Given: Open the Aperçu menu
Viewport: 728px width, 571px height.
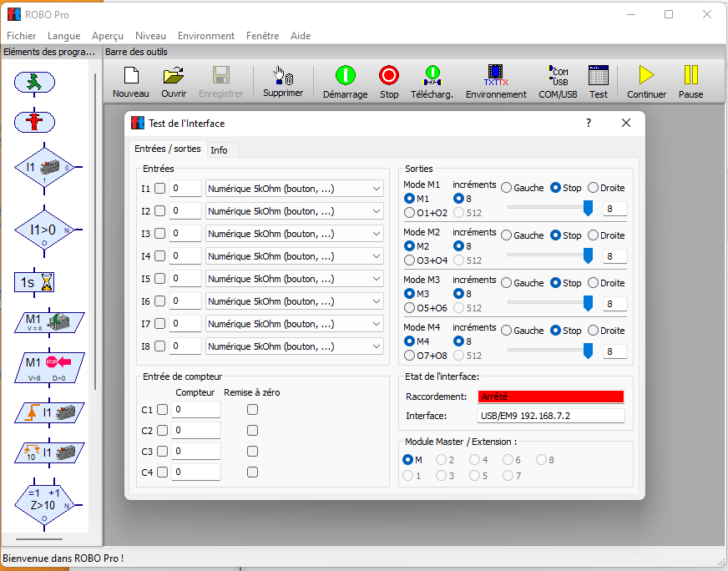Looking at the screenshot, I should click(x=107, y=36).
